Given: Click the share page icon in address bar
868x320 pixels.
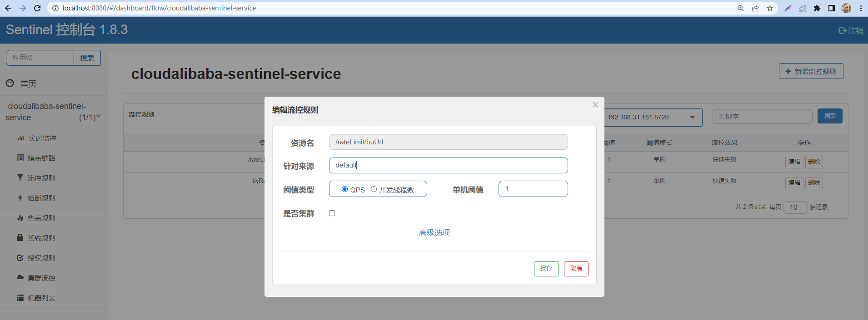Looking at the screenshot, I should click(x=755, y=8).
